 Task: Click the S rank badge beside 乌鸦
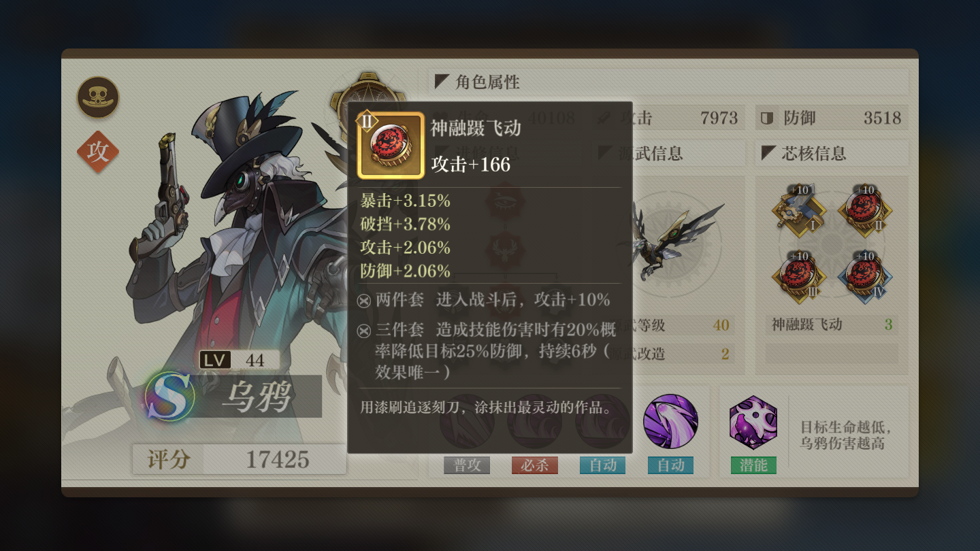(169, 395)
